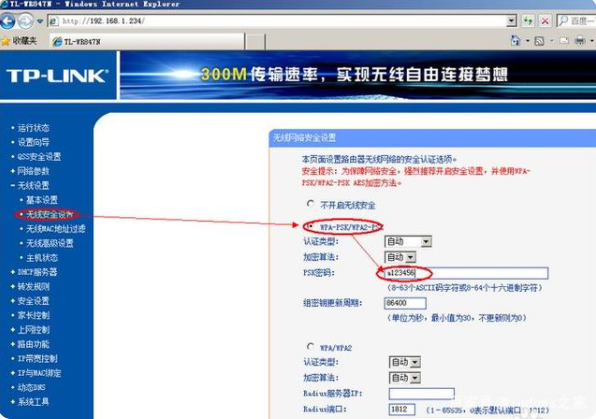Viewport: 596px width, 419px height.
Task: Click the browser Back arrow button
Action: (x=8, y=21)
